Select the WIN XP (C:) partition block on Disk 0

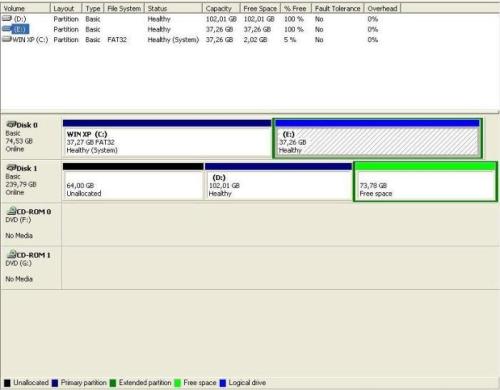coord(167,138)
